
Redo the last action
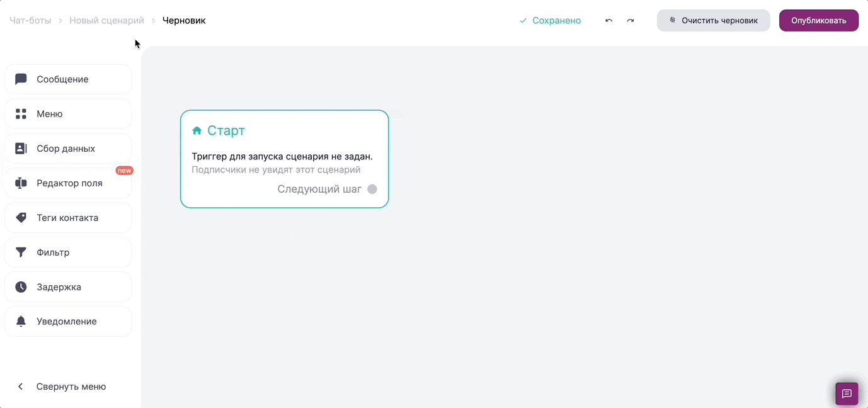tap(630, 21)
